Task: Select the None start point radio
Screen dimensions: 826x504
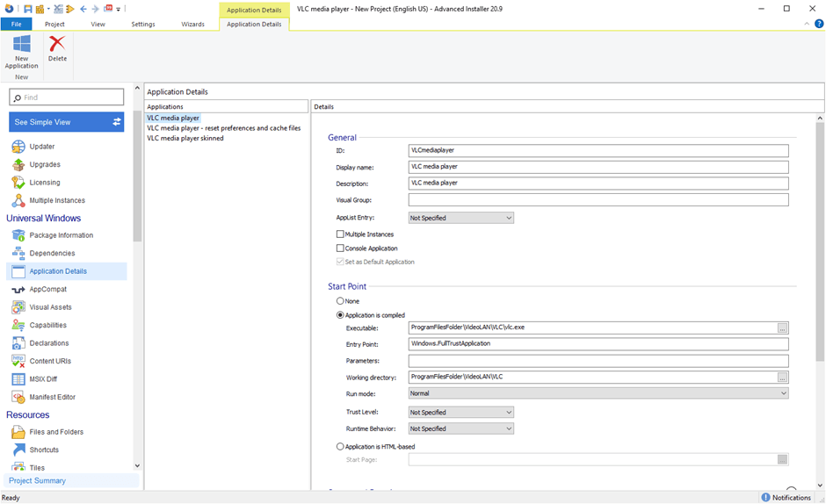Action: click(x=340, y=300)
